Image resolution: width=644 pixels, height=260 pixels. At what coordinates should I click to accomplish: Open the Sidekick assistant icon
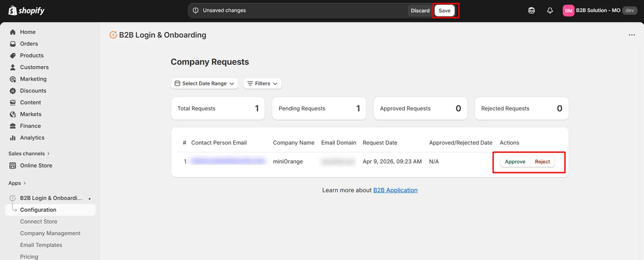coord(531,10)
